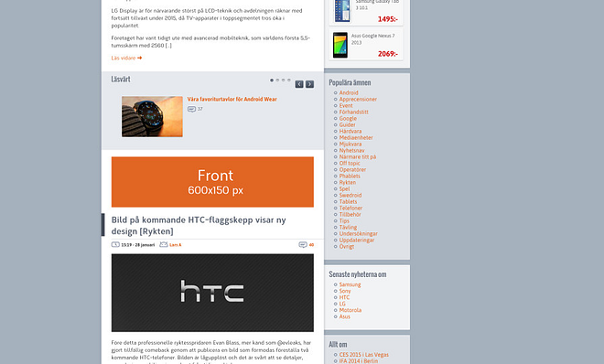Open the Google topic link

click(x=348, y=119)
